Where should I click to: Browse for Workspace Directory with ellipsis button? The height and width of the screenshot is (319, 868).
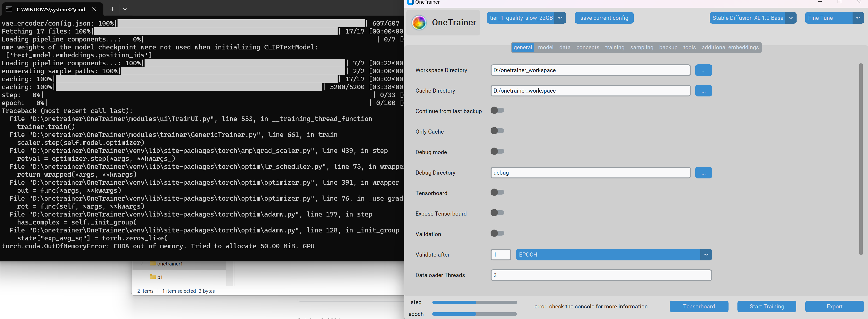point(703,70)
